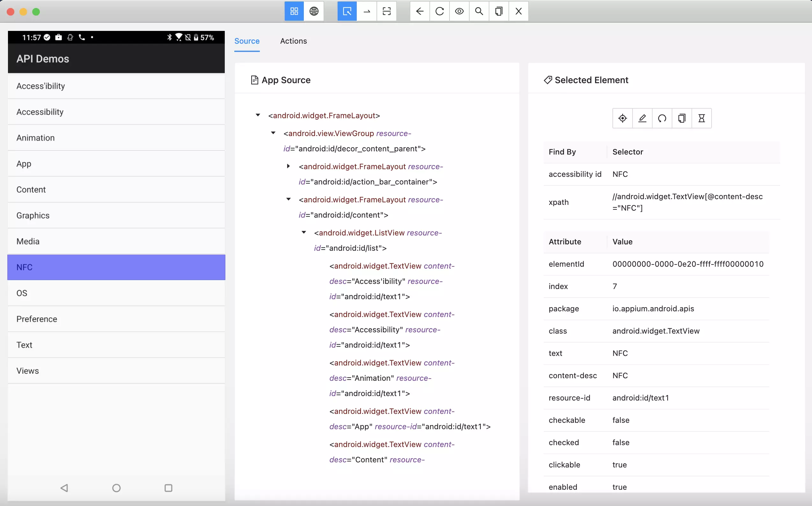Copy XML source to clipboard in toolbar

[499, 11]
